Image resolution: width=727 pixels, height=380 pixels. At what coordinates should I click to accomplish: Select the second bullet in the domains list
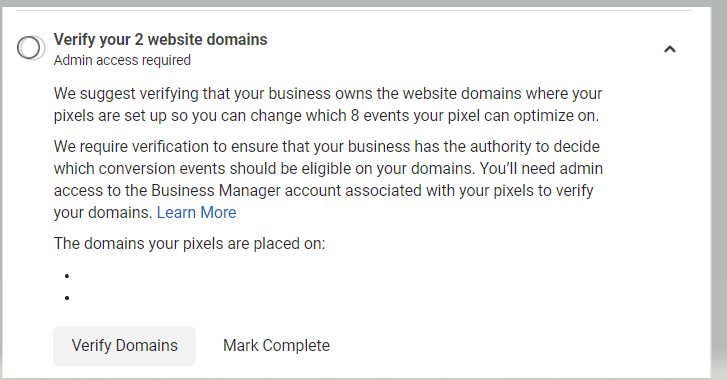[x=67, y=298]
